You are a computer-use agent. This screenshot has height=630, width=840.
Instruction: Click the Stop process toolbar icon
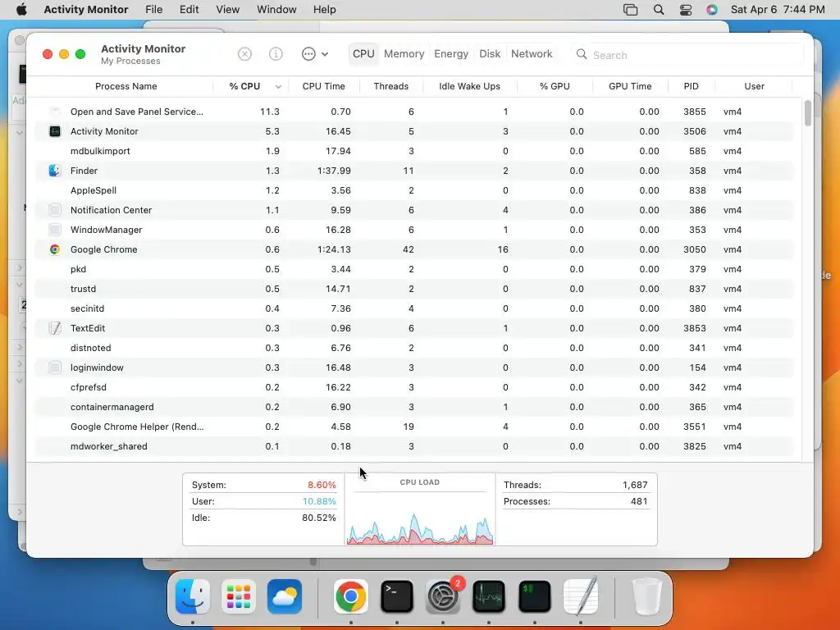click(x=244, y=54)
